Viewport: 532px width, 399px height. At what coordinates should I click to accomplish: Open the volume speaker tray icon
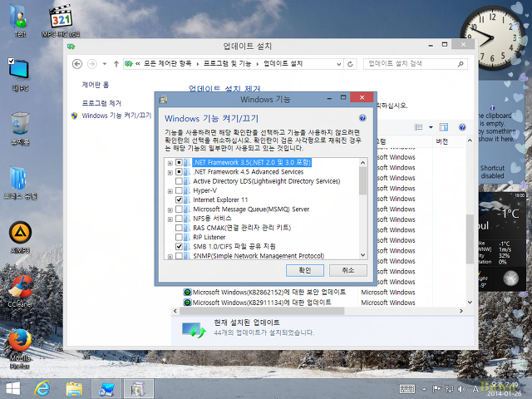click(461, 389)
